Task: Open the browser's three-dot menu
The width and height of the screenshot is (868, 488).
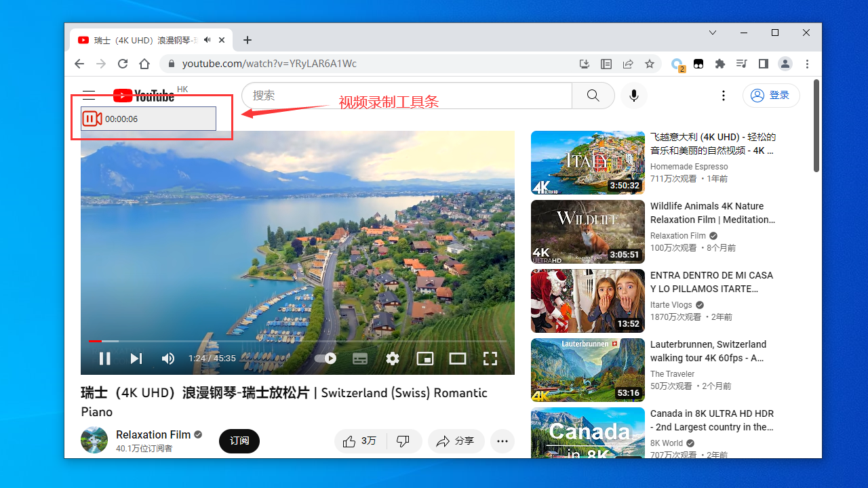Action: point(807,64)
